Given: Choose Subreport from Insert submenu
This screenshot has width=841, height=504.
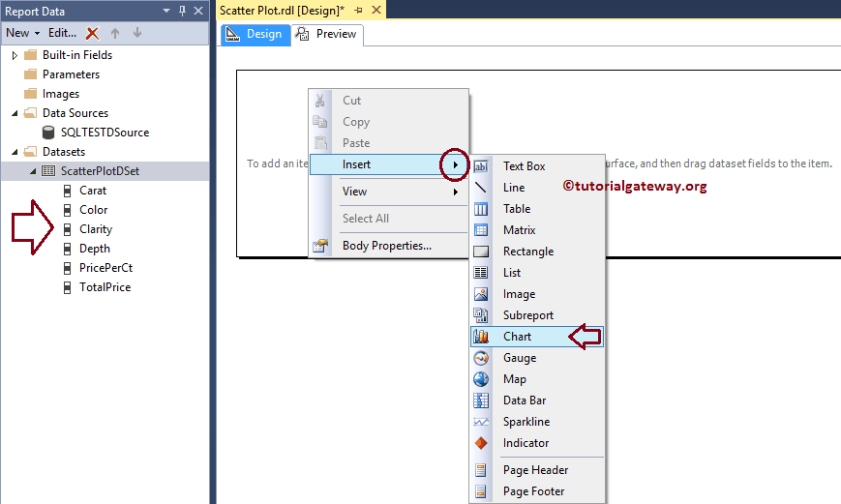Looking at the screenshot, I should (537, 315).
